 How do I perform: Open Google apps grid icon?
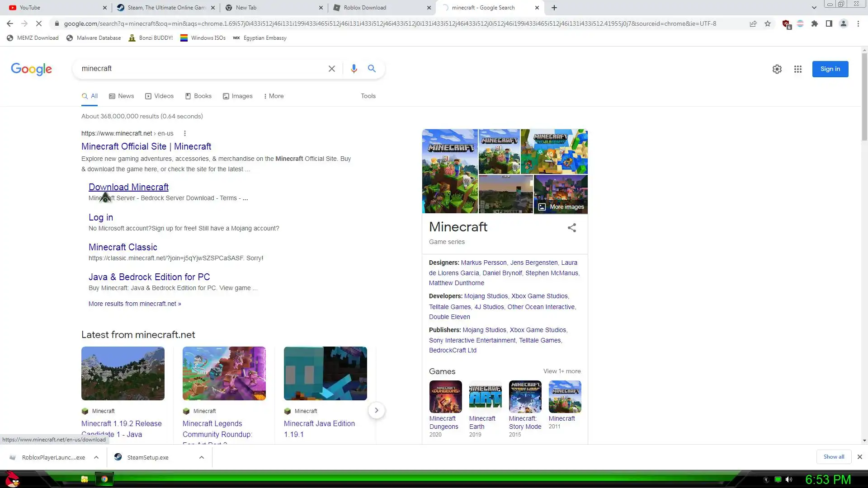click(797, 69)
